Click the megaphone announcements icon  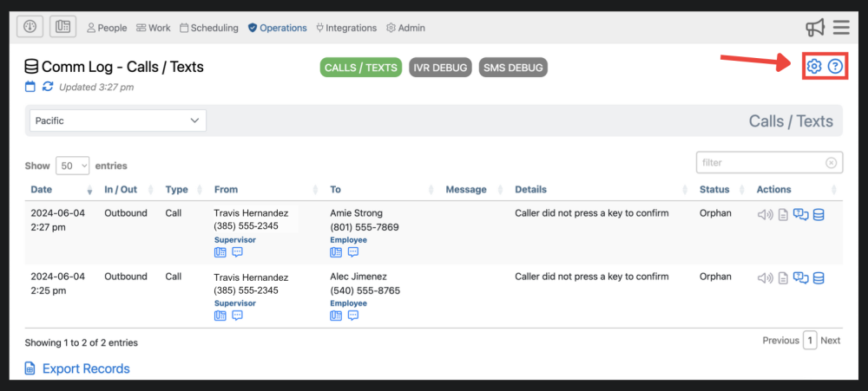pos(815,28)
